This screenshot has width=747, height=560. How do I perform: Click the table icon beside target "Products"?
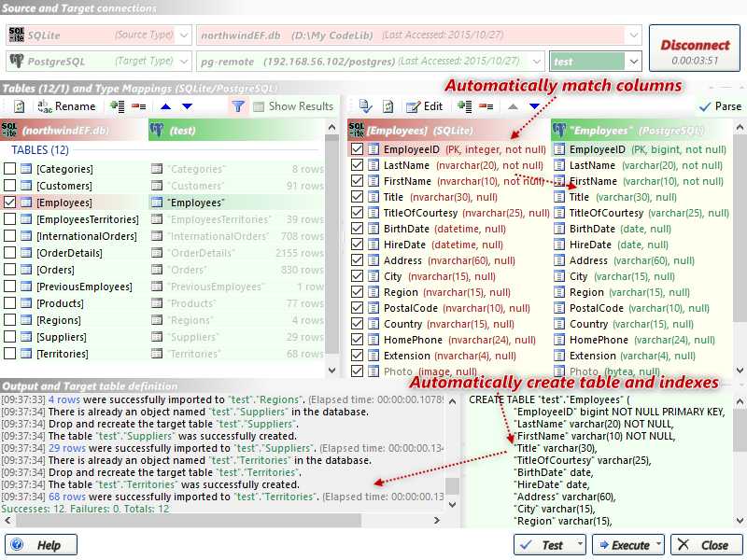pyautogui.click(x=156, y=303)
